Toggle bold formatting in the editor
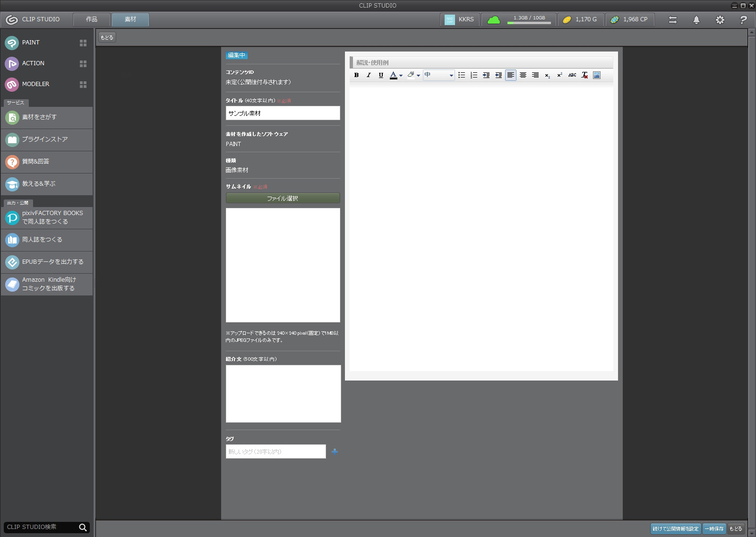Screen dimensions: 756x537 [x=356, y=75]
